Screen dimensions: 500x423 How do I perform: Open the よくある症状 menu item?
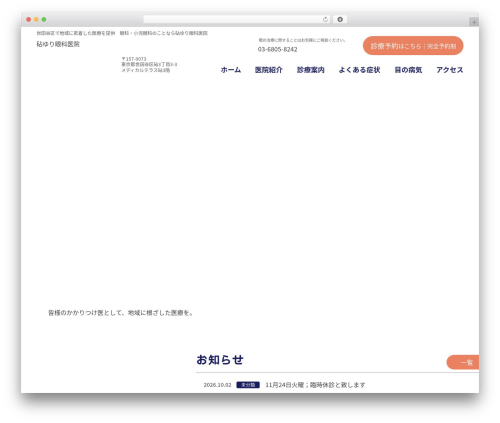(x=359, y=70)
